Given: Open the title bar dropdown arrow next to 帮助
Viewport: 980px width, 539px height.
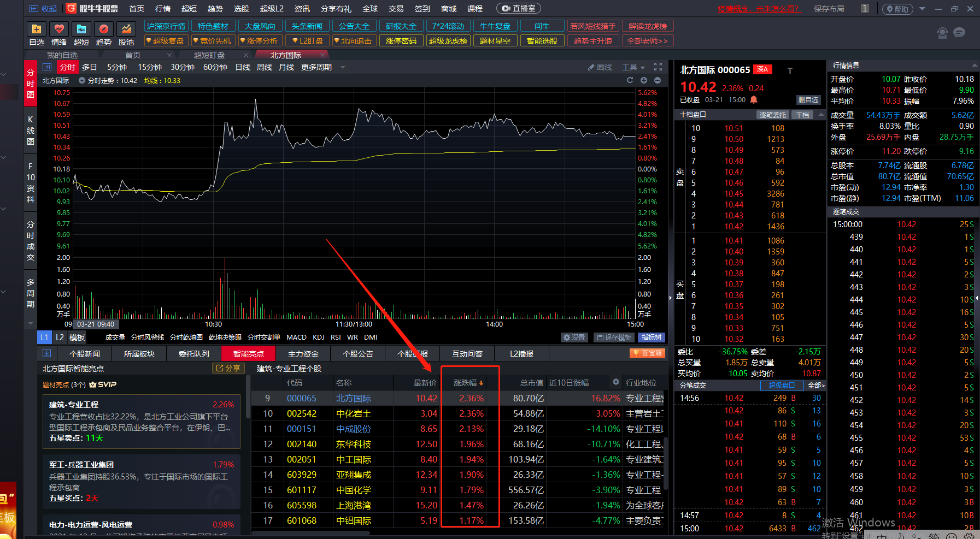Looking at the screenshot, I should point(923,9).
